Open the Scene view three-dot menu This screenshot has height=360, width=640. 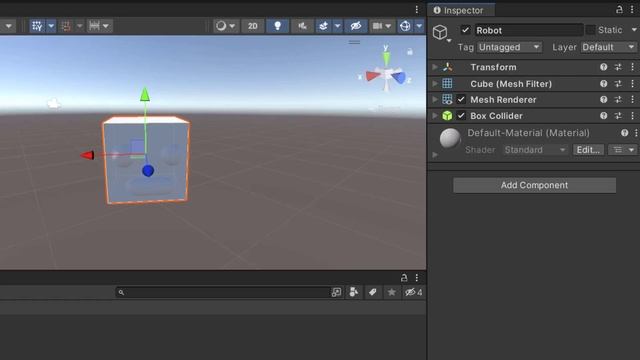(417, 9)
